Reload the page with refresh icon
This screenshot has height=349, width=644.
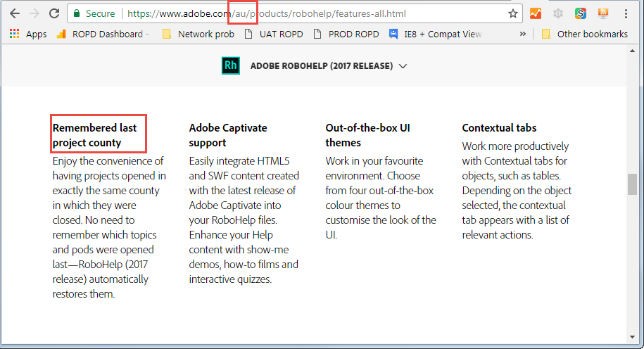click(54, 13)
